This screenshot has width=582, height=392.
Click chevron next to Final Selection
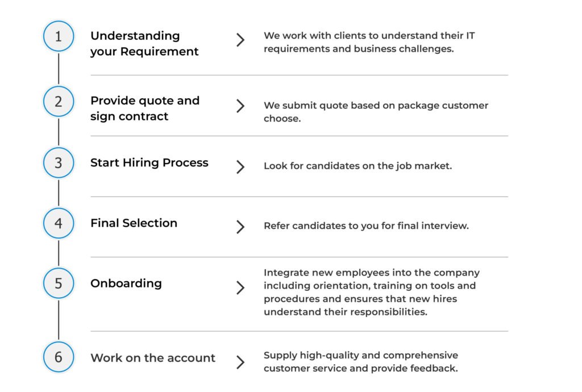point(241,227)
